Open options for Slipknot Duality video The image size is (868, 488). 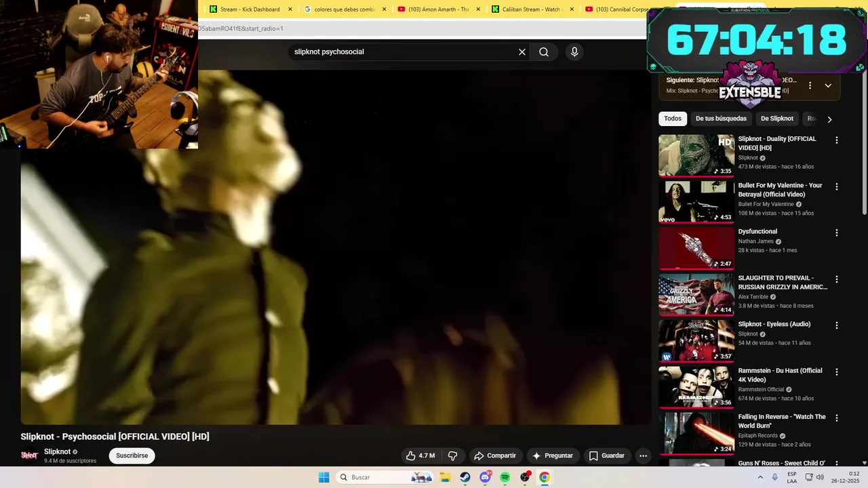click(836, 140)
